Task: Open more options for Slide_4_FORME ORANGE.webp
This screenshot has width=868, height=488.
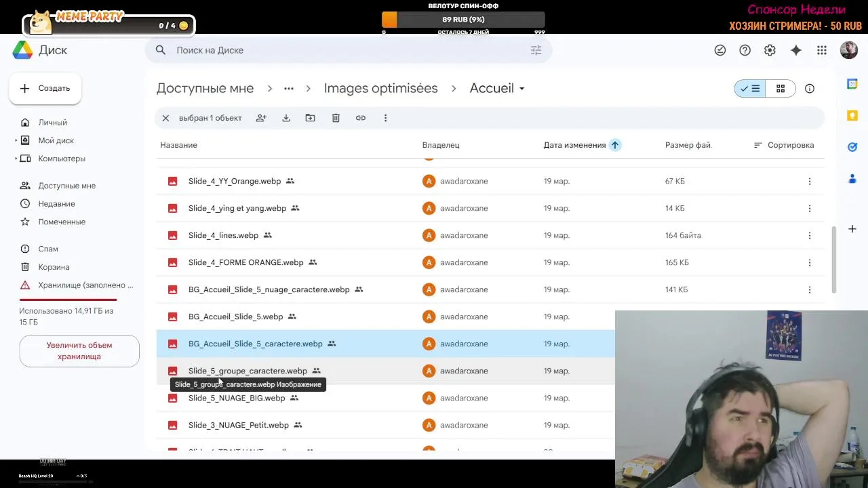Action: 810,262
